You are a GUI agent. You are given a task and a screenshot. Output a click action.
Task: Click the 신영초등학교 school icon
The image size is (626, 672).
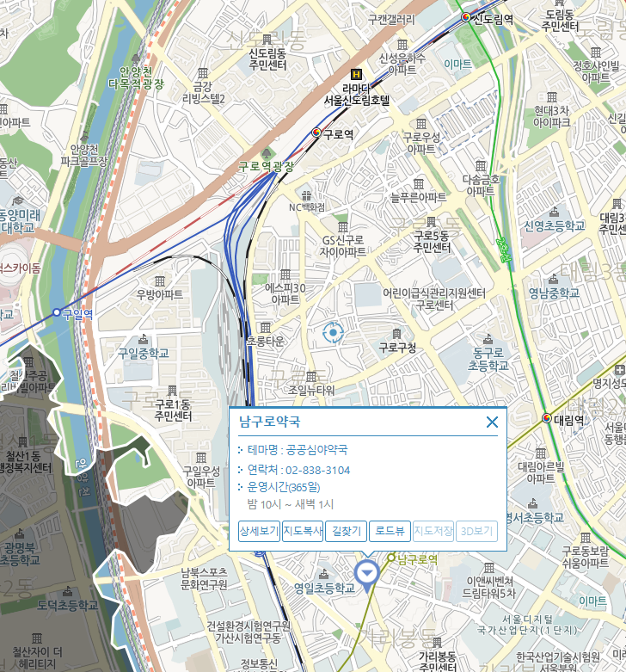[554, 212]
